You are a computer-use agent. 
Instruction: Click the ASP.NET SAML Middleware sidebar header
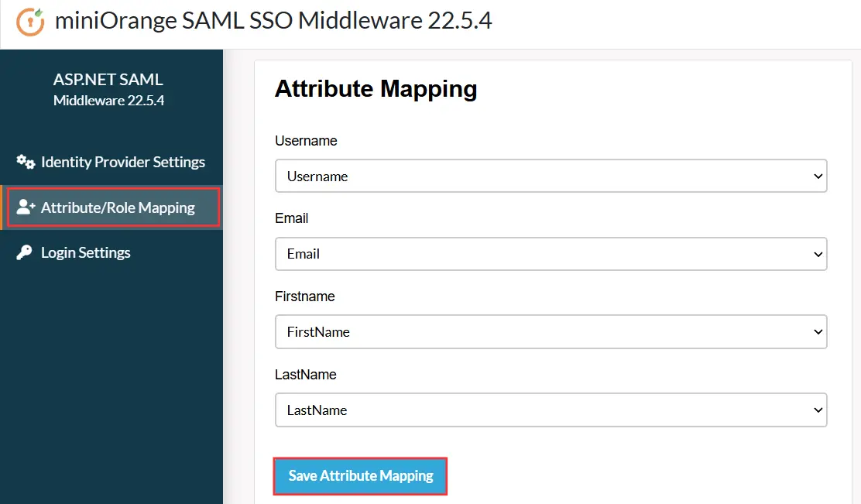(108, 88)
